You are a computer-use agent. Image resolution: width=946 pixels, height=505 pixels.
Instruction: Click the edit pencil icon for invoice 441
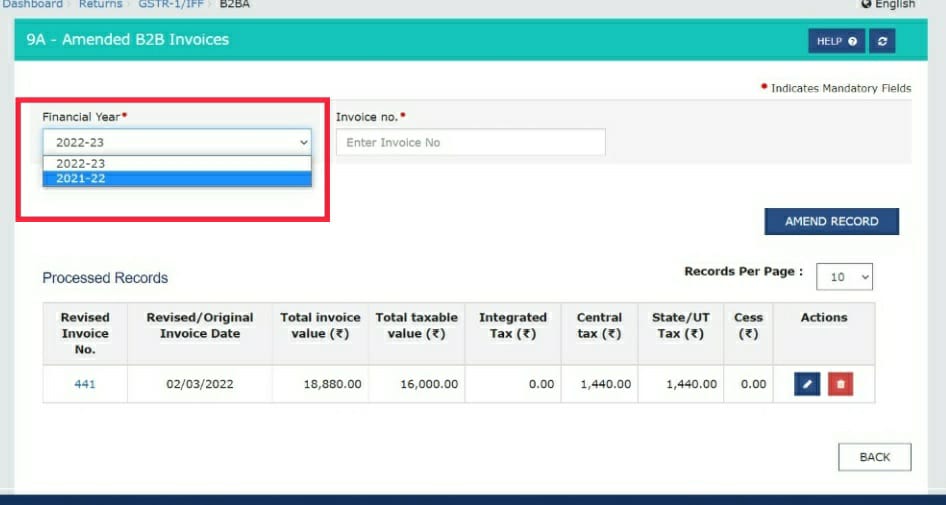[807, 384]
